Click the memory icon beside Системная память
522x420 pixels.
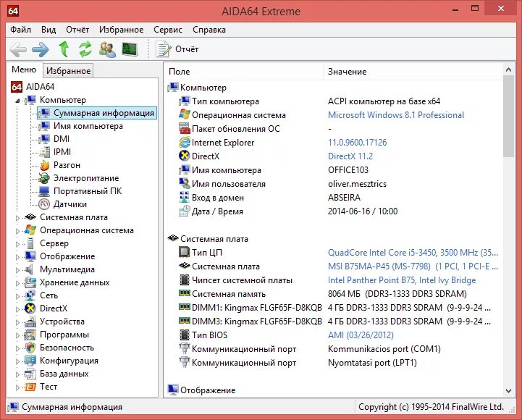[x=185, y=293]
